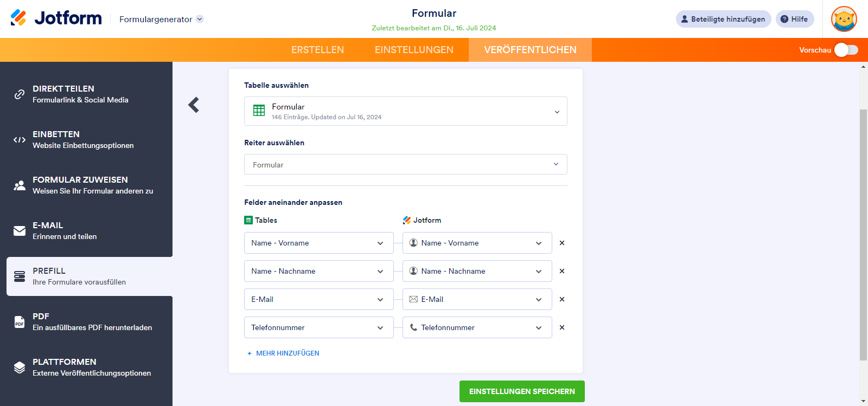Click the Direkt Teilen link icon
The width and height of the screenshot is (868, 406).
coord(20,94)
